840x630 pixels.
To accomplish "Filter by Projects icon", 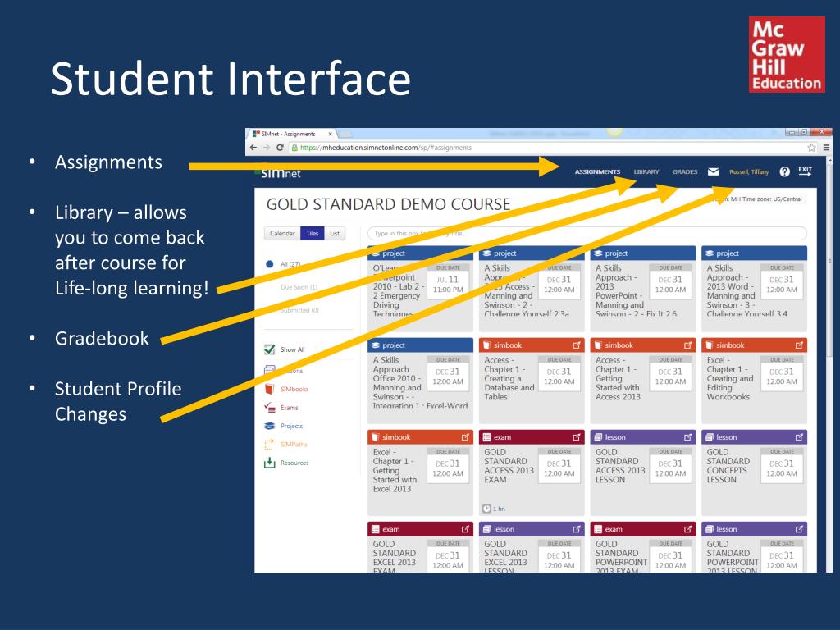I will tap(269, 426).
